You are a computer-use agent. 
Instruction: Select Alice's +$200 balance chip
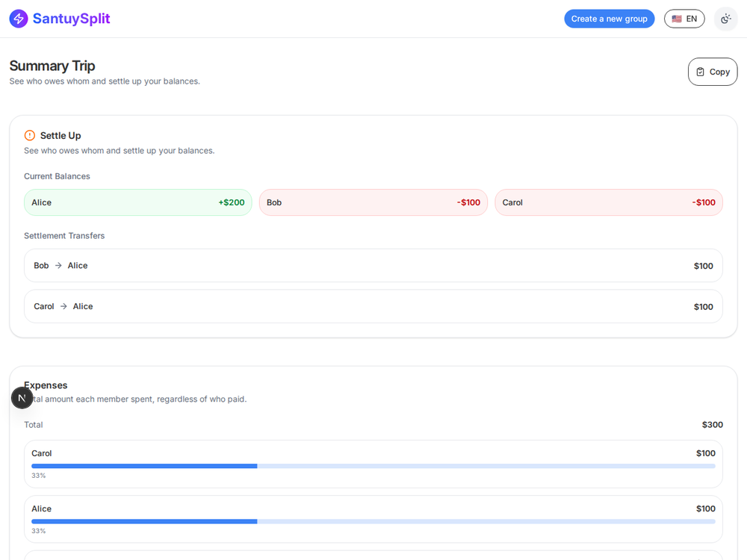[138, 202]
